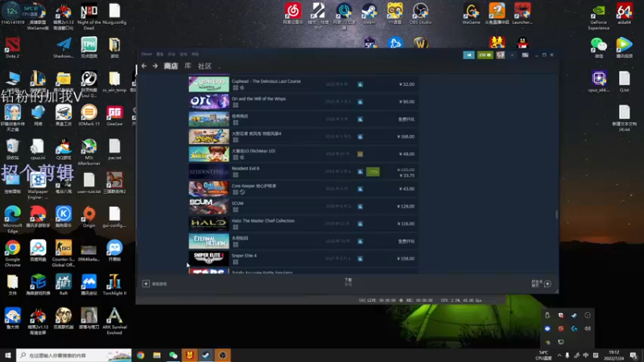The height and width of the screenshot is (362, 644).
Task: Click the ¥ 129.00 price for SCUM
Action: pyautogui.click(x=406, y=207)
